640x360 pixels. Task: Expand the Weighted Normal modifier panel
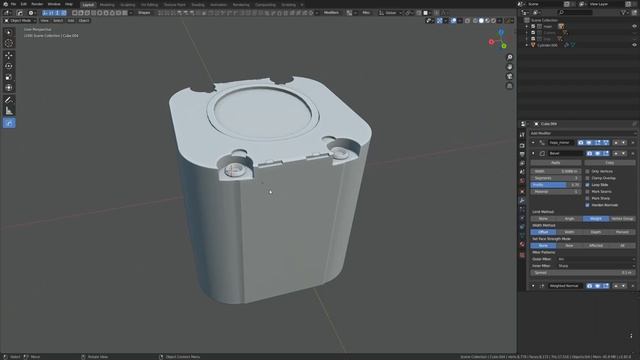pos(533,286)
